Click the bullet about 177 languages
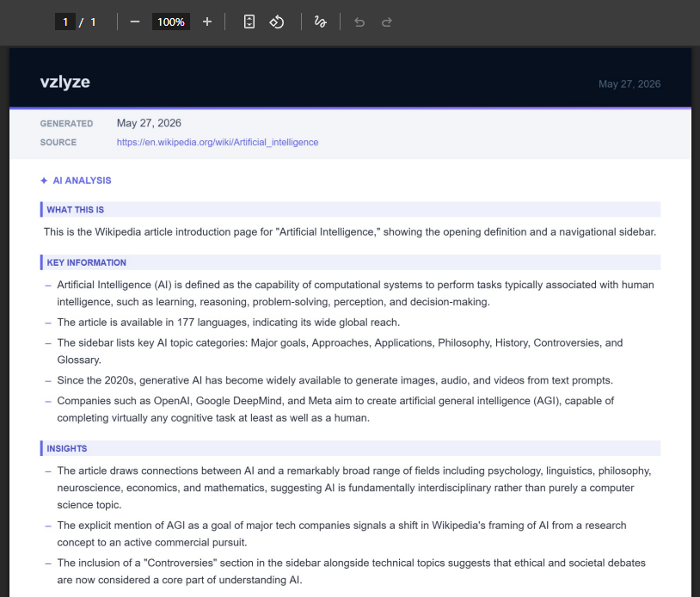700x597 pixels. tap(228, 323)
